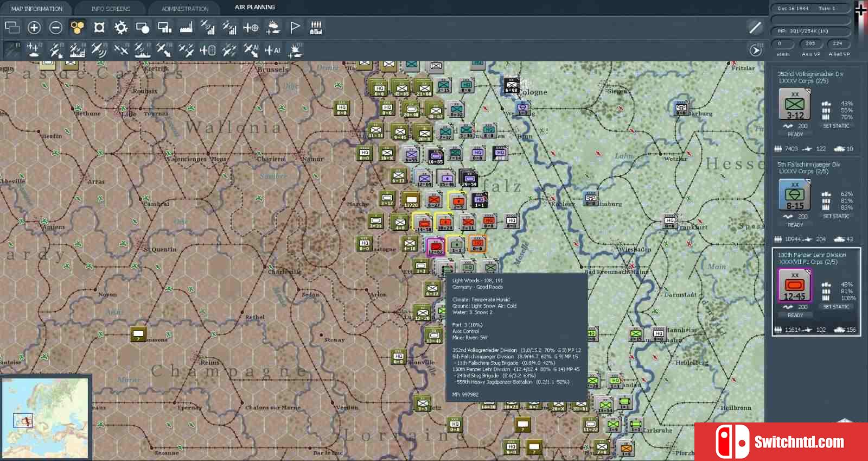Click READY under 5th Fallschirmjaeger Div
868x461 pixels.
tap(795, 225)
